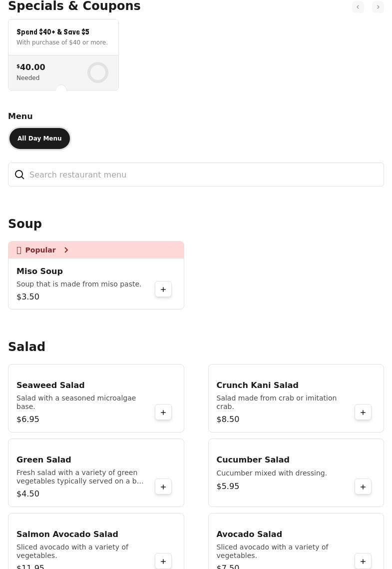Add Miso Soup to the order
The width and height of the screenshot is (392, 569).
coord(163,289)
